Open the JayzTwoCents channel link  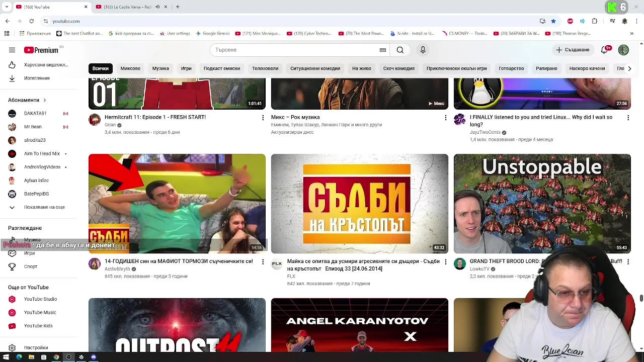[485, 132]
